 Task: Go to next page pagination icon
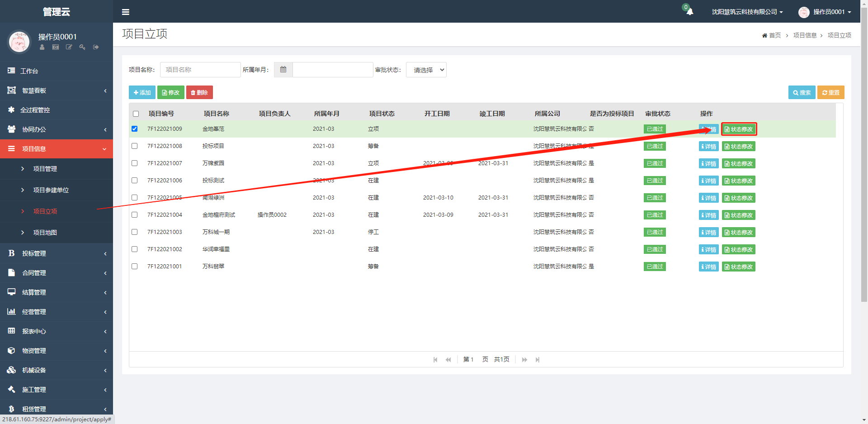524,360
